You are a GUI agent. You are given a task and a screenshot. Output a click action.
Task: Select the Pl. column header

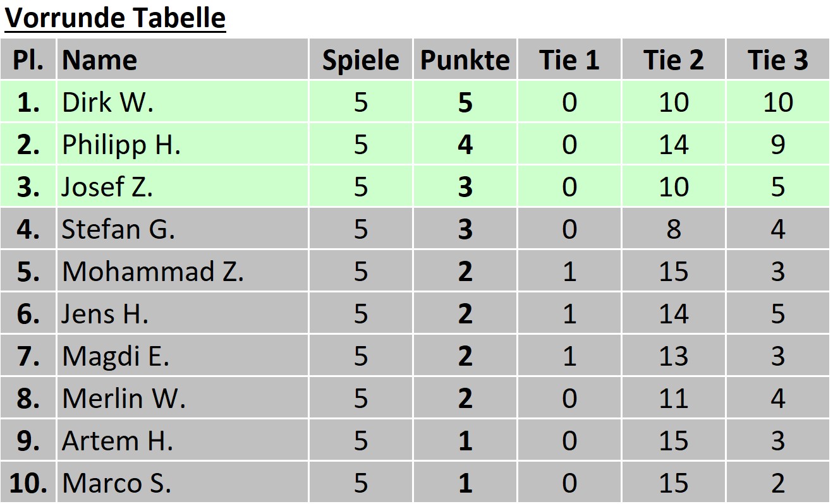coord(28,61)
